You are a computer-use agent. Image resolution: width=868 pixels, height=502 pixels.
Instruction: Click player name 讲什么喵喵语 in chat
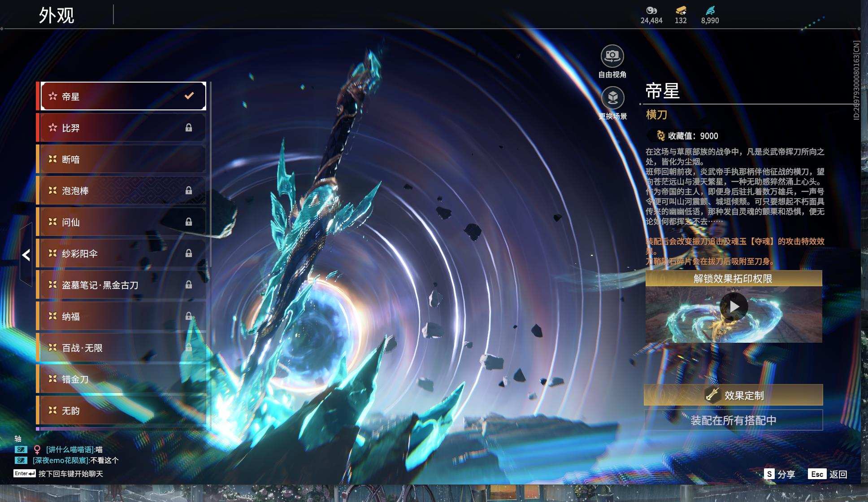pos(70,450)
